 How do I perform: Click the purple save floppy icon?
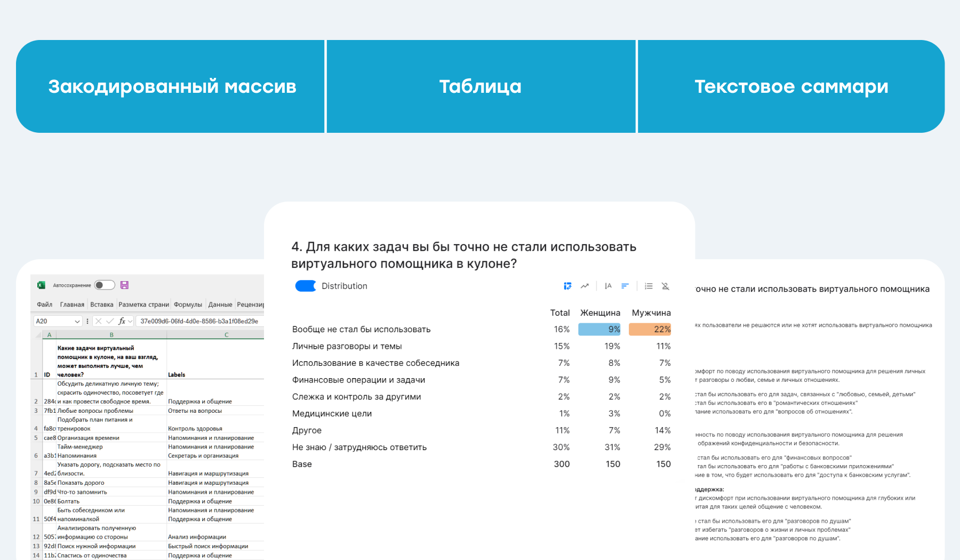124,285
